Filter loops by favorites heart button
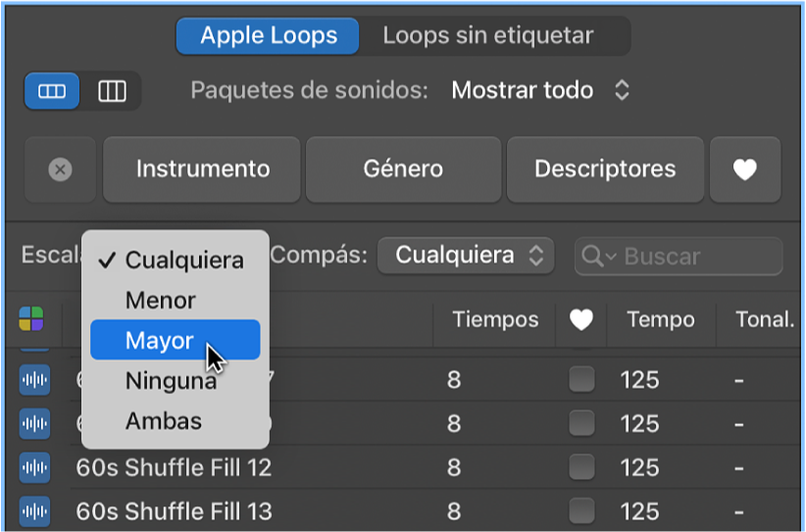 (745, 169)
